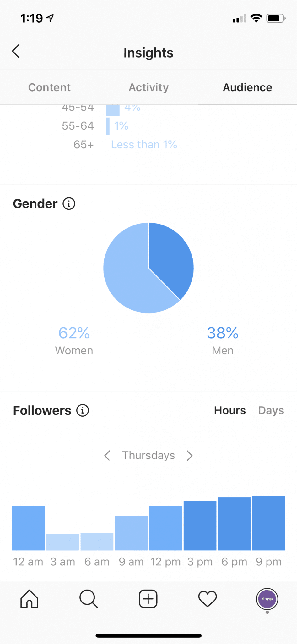297x644 pixels.
Task: Tap the Tinker profile avatar icon
Action: (267, 599)
